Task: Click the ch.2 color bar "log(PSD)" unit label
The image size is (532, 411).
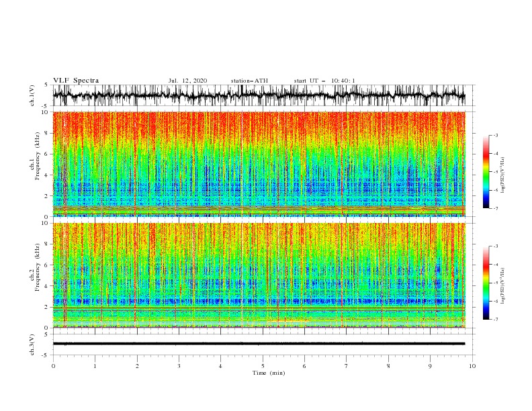Action: pyautogui.click(x=502, y=286)
